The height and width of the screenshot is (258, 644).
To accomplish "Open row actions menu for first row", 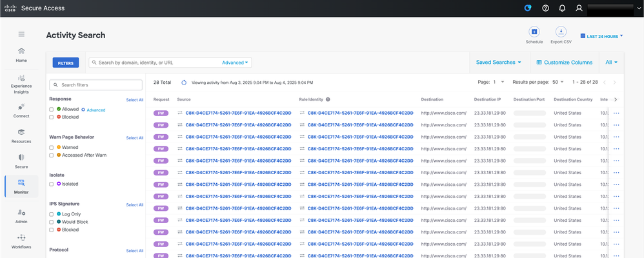I will [x=616, y=113].
